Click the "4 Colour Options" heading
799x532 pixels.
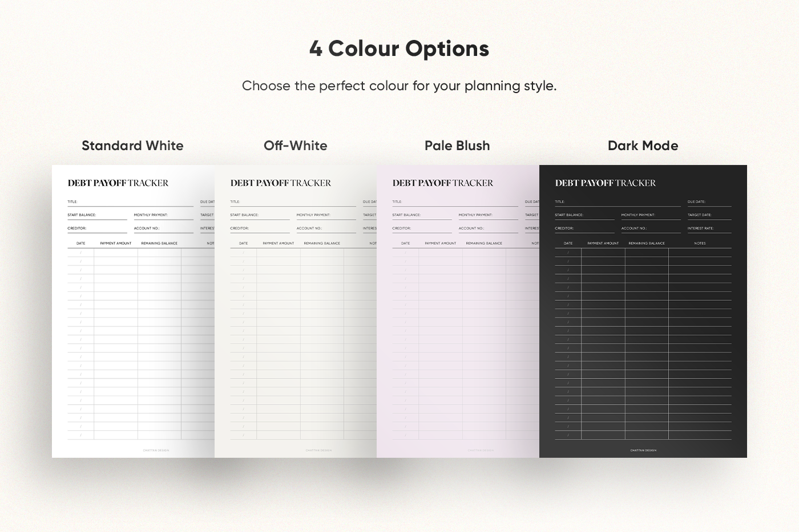point(399,49)
